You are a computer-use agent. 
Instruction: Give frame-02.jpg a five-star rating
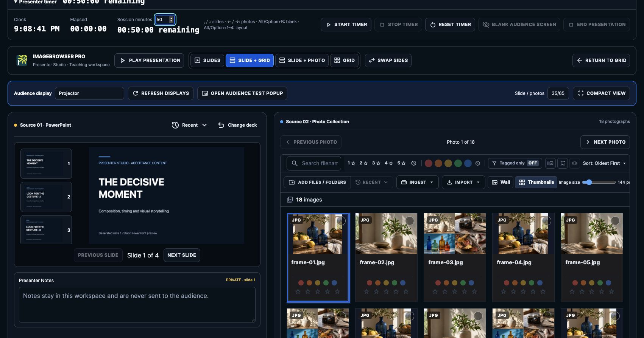coord(406,291)
